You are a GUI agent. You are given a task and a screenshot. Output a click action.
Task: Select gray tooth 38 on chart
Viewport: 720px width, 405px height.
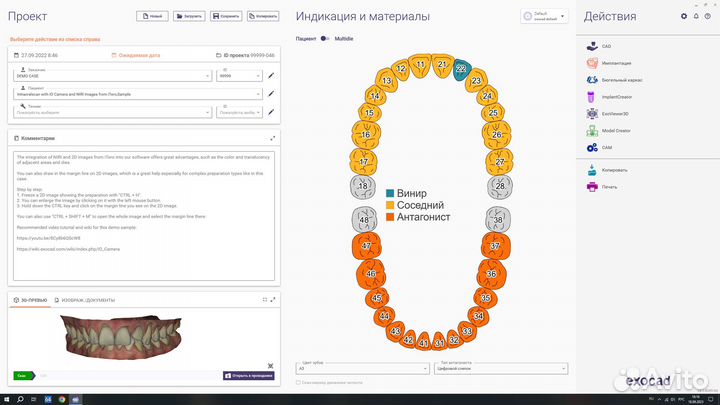[x=498, y=219]
